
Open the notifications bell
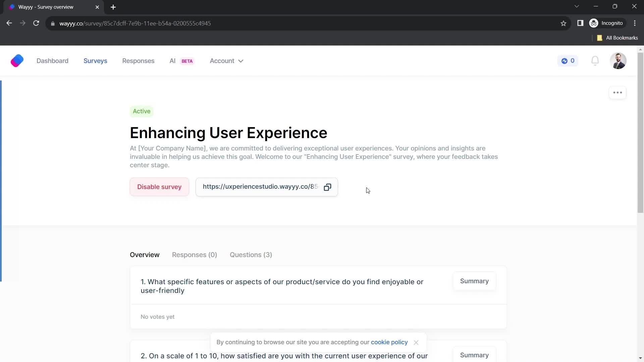coord(595,61)
